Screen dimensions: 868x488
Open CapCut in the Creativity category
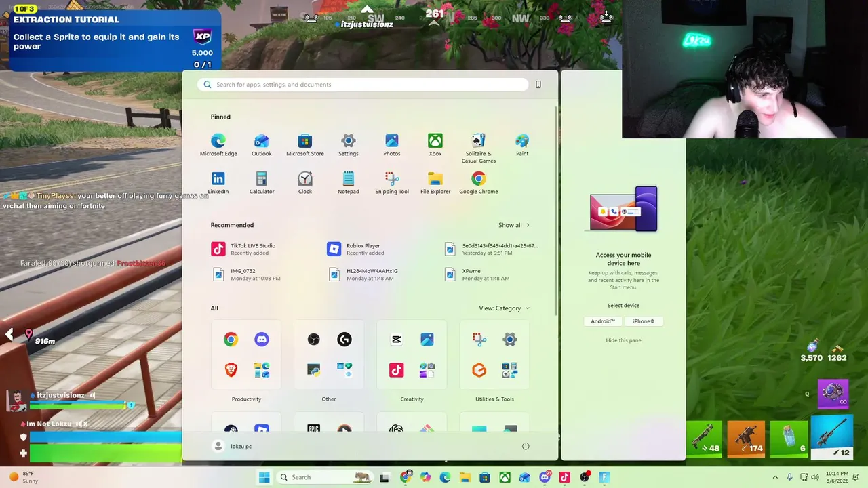click(397, 340)
